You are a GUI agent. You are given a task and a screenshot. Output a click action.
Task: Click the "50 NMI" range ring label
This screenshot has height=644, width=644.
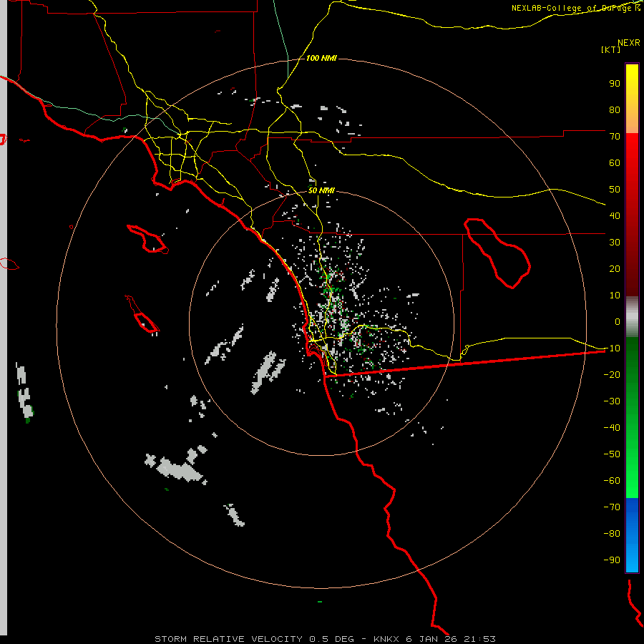pyautogui.click(x=321, y=190)
